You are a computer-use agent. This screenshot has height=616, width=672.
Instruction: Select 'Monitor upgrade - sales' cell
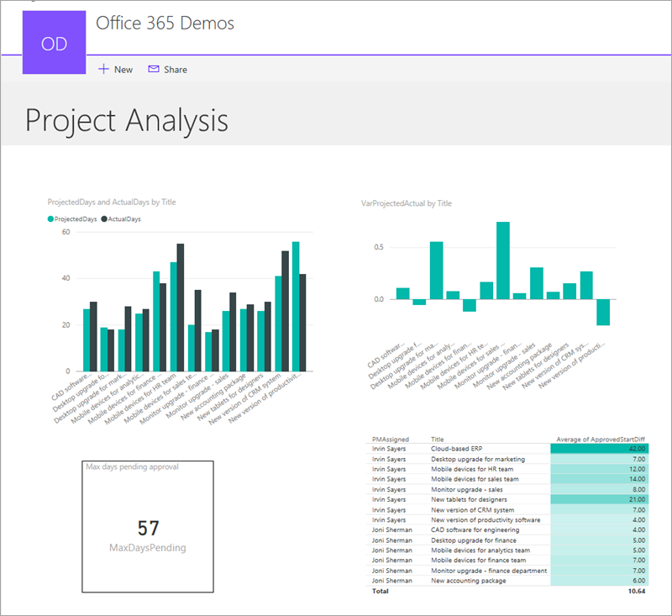click(467, 490)
